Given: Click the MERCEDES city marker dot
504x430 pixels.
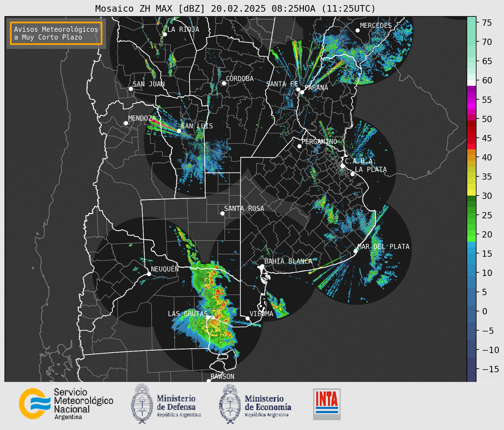Looking at the screenshot, I should 358,31.
